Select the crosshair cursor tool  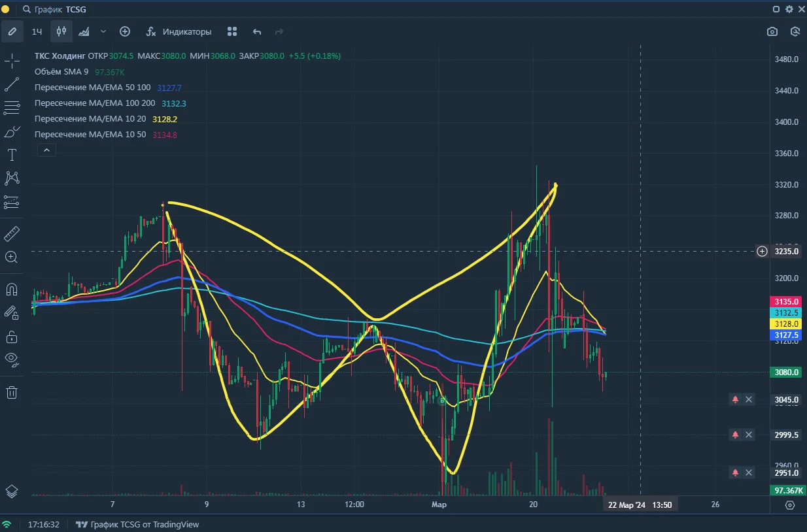(12, 61)
